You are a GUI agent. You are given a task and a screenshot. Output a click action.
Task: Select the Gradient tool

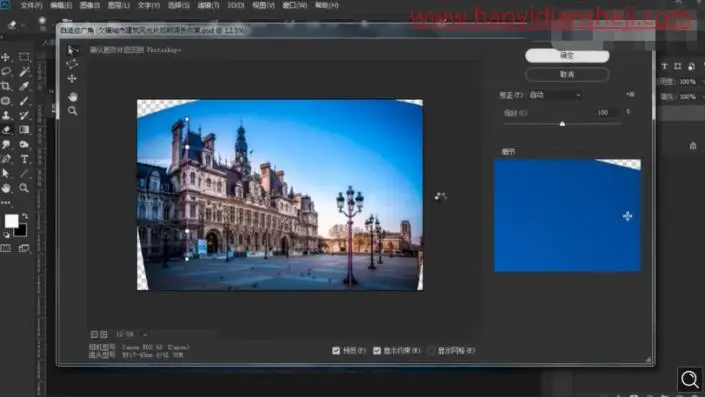24,130
